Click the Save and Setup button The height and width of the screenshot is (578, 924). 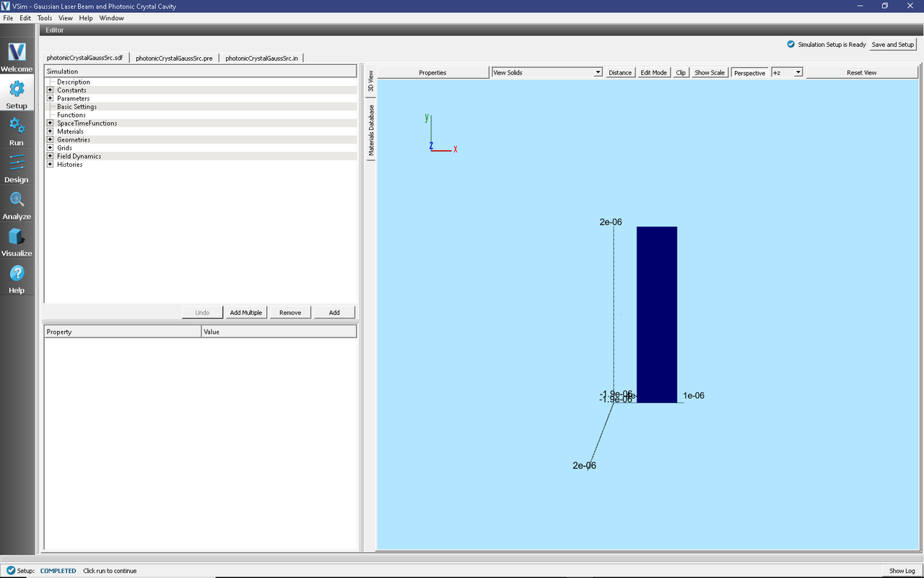coord(892,44)
